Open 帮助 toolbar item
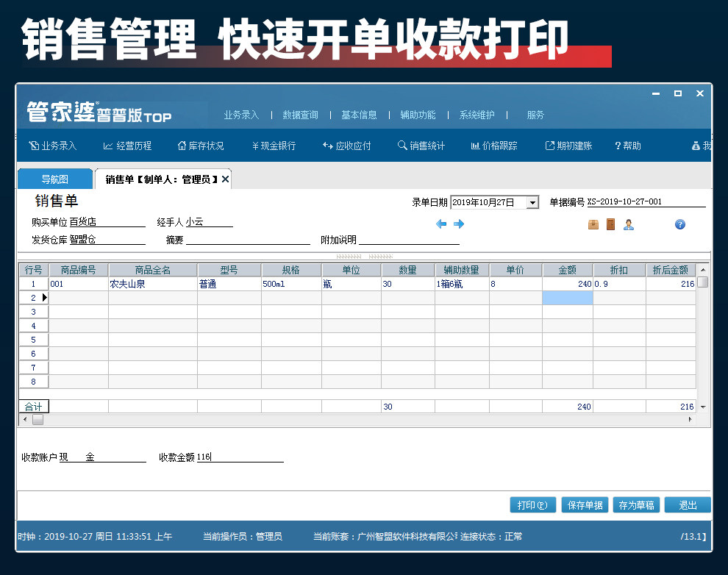The width and height of the screenshot is (728, 575). tap(628, 146)
